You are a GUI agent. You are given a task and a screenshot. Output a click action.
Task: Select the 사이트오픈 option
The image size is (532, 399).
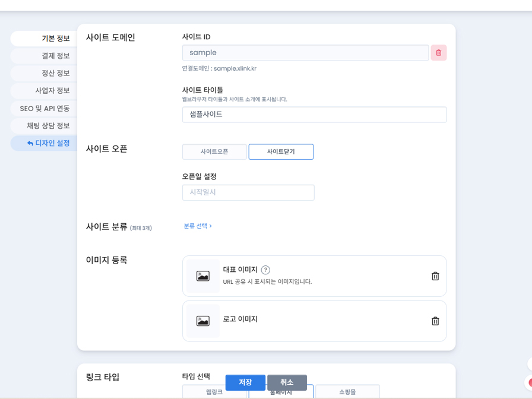coord(214,152)
